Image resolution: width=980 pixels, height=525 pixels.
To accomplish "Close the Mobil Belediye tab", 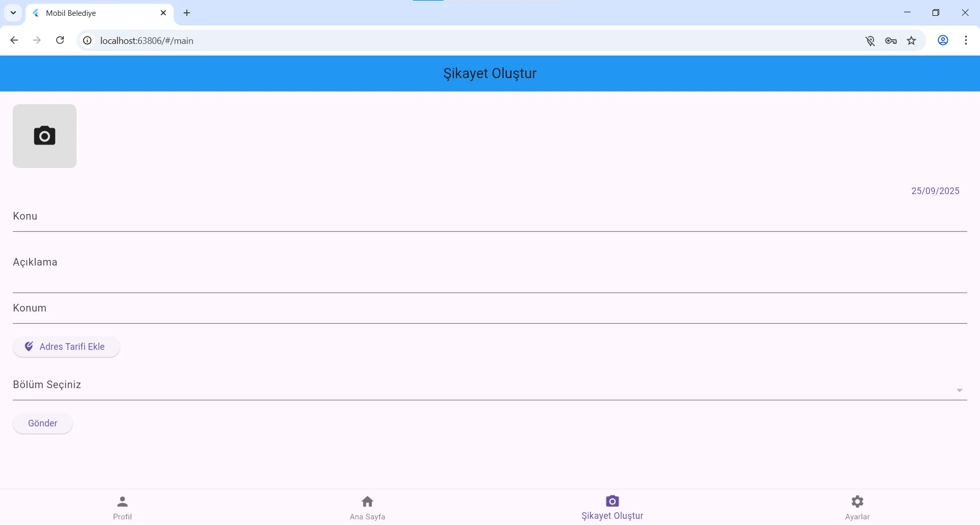I will pyautogui.click(x=163, y=13).
